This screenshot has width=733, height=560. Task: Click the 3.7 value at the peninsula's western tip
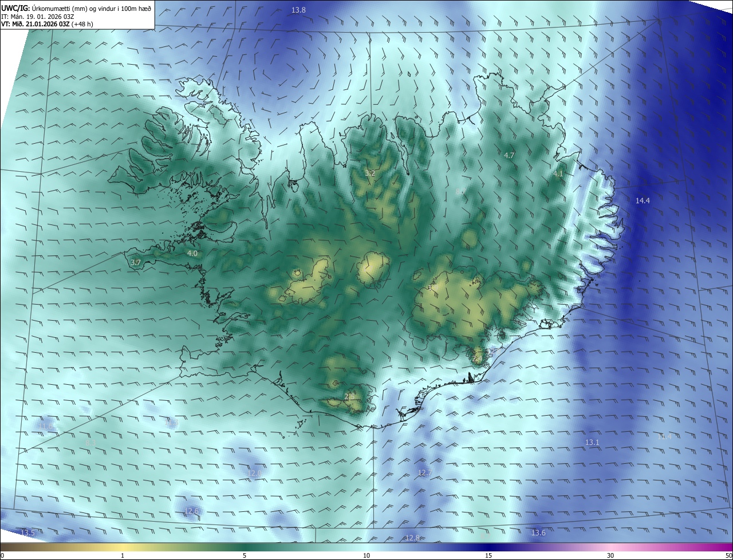point(136,262)
